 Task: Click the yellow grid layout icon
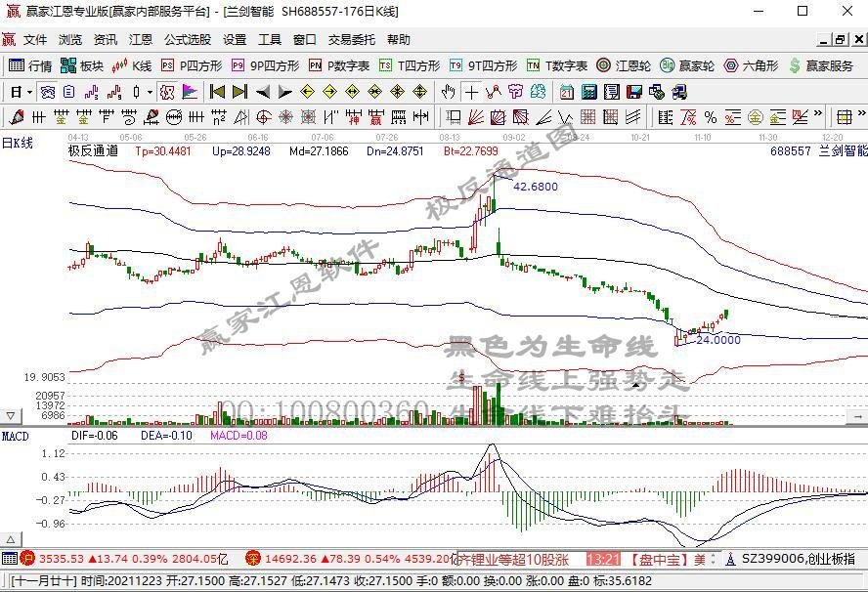click(x=845, y=117)
